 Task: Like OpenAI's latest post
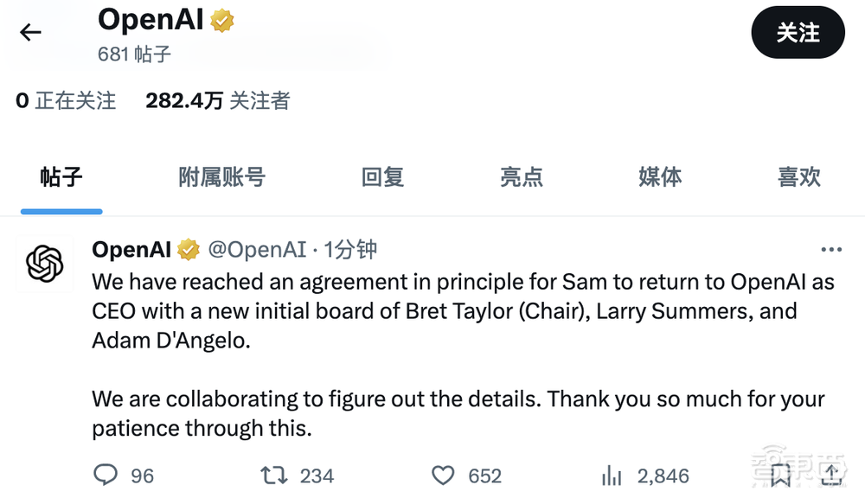[441, 475]
